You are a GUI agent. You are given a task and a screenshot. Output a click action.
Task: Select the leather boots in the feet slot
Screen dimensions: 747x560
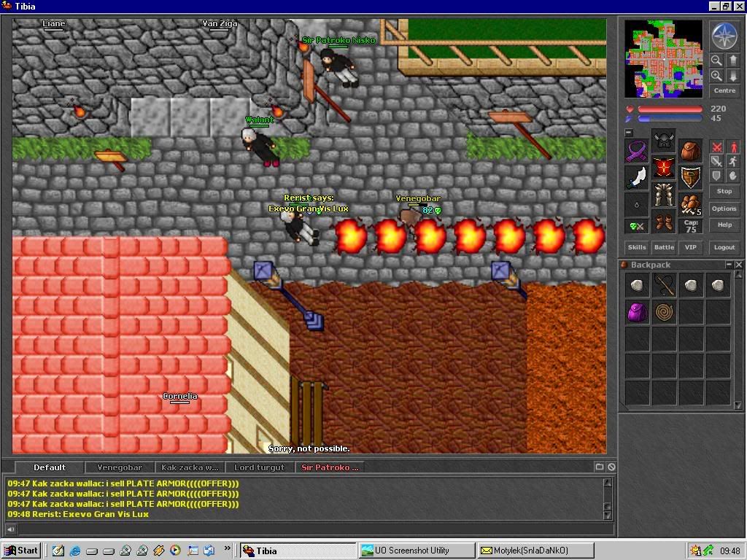(x=664, y=222)
